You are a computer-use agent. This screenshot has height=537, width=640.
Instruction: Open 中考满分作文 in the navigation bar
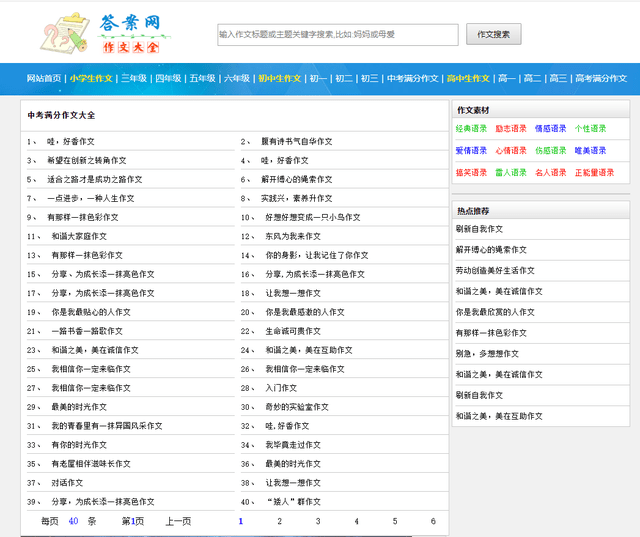(x=413, y=78)
